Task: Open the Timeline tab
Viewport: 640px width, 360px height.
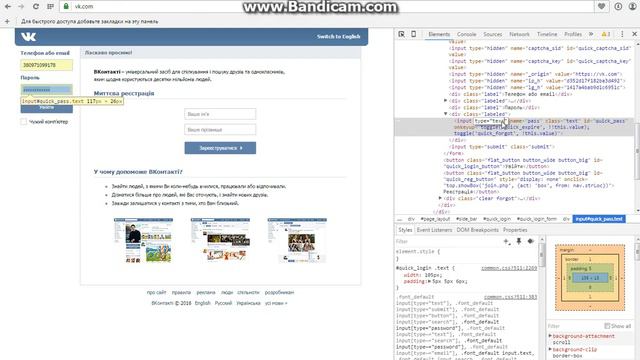Action: [547, 34]
